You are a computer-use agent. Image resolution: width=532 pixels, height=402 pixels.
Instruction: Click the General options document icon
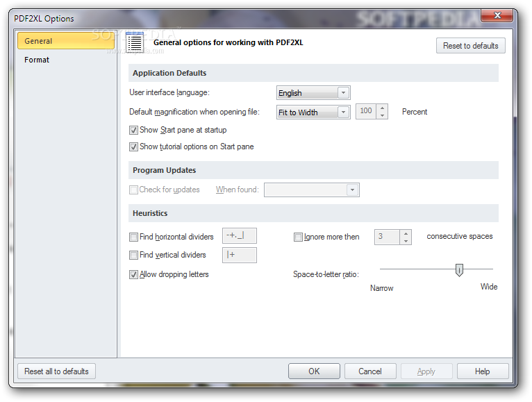[135, 42]
